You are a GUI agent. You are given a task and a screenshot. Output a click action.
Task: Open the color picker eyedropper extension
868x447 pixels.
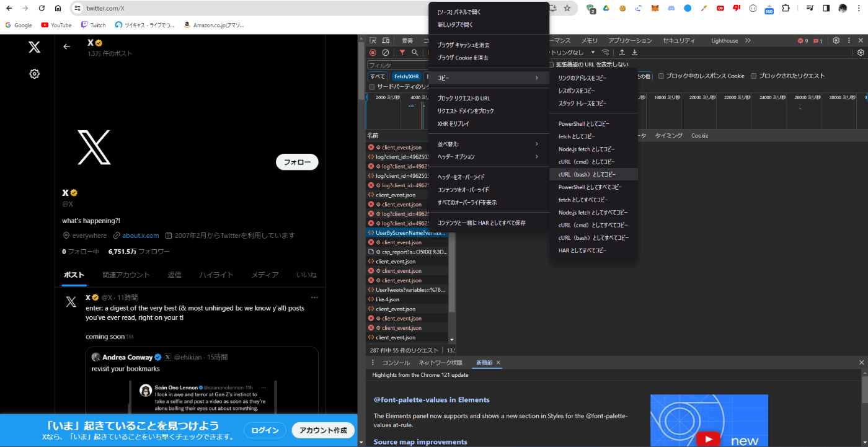coord(704,8)
